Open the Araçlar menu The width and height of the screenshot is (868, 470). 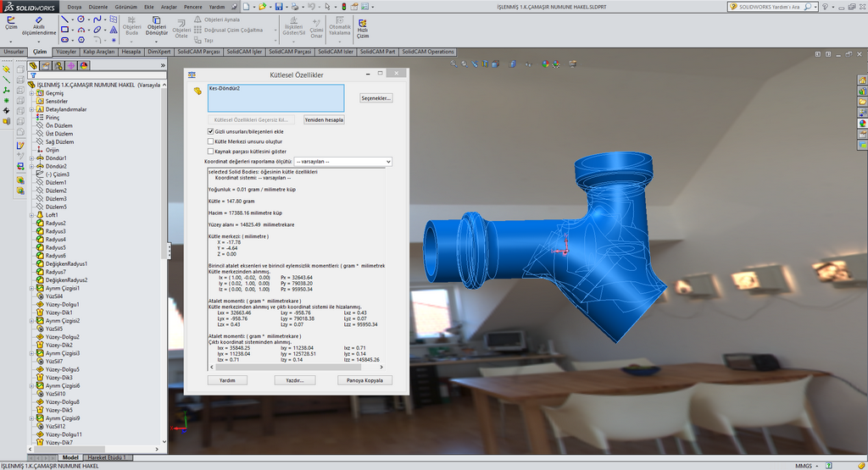coord(169,6)
